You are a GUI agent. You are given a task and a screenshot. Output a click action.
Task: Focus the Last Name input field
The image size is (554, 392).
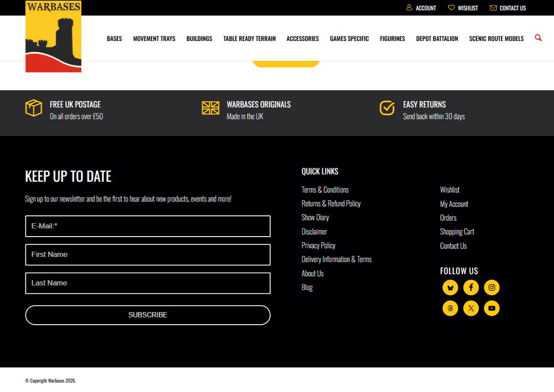coord(148,283)
